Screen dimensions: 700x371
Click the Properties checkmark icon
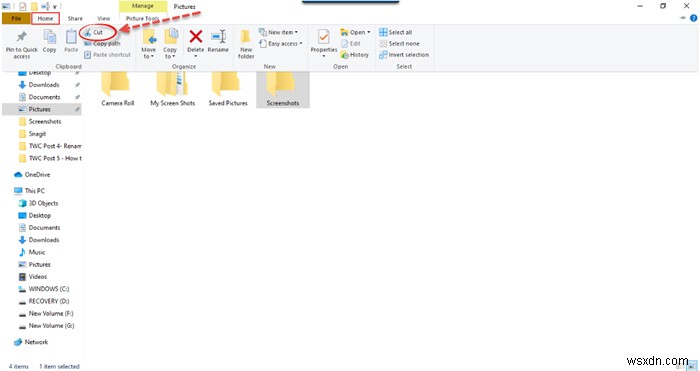324,37
